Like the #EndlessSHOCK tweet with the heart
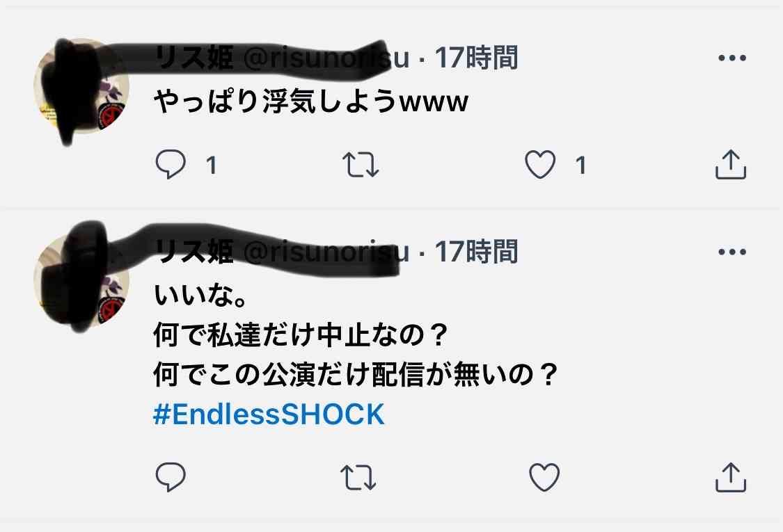The height and width of the screenshot is (532, 783). pos(544,477)
